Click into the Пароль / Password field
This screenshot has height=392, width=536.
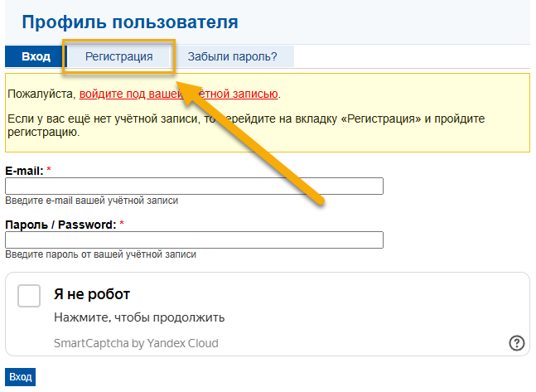point(194,240)
